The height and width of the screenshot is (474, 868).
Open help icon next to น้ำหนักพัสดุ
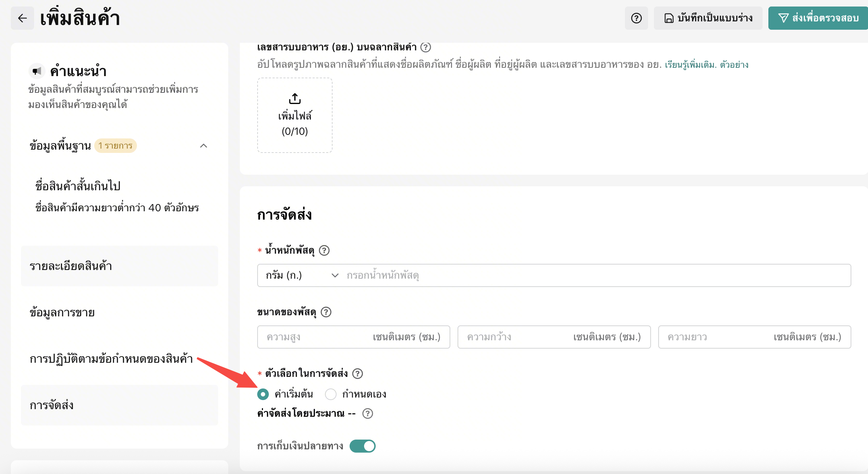pos(324,250)
